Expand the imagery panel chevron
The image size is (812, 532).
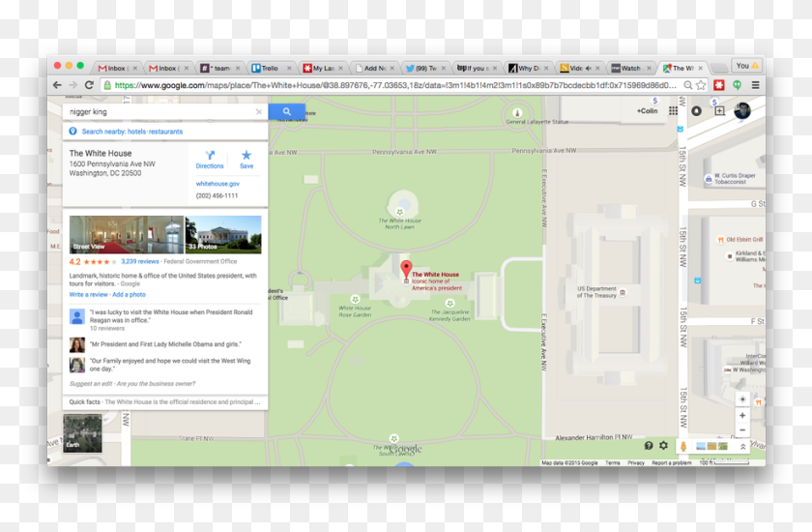point(742,446)
